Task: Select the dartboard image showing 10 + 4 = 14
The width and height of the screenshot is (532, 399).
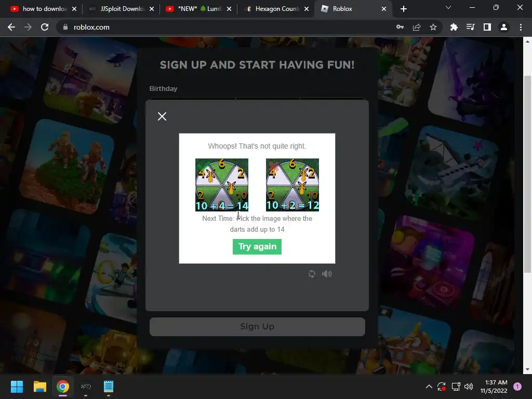Action: [x=221, y=185]
